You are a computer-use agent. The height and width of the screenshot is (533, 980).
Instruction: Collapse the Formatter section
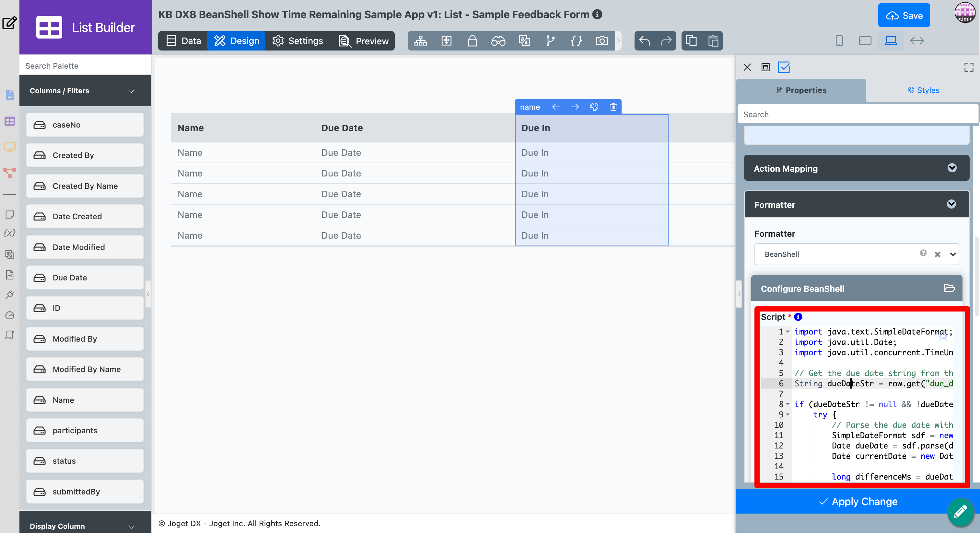click(x=951, y=204)
